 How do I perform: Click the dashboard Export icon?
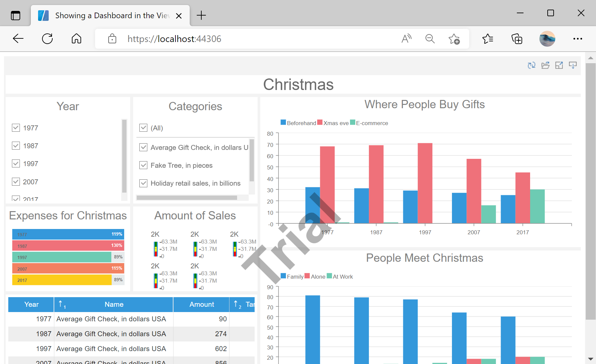pos(572,65)
